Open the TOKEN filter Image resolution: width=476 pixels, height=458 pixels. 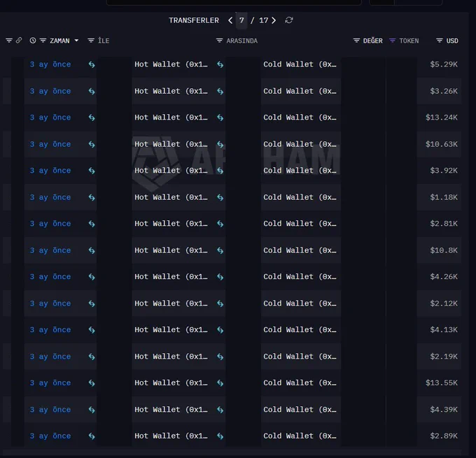coord(393,41)
